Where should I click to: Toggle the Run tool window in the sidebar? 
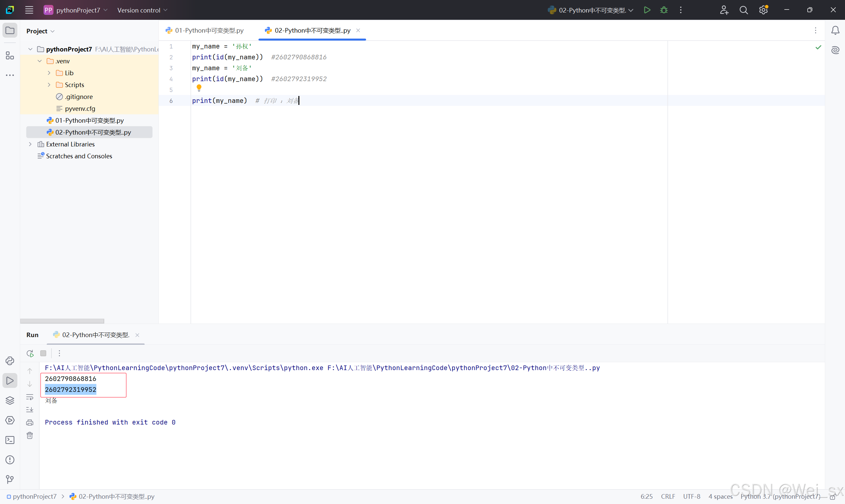(x=10, y=381)
